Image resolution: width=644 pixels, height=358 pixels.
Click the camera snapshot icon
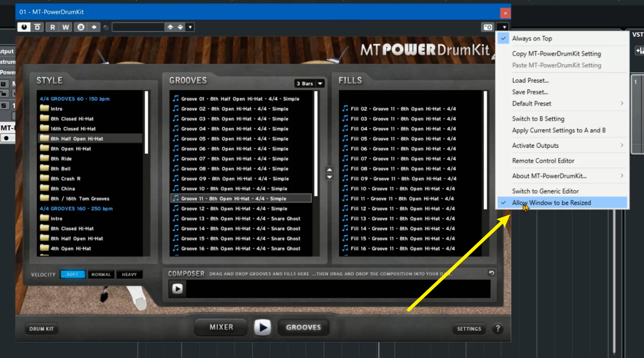click(x=488, y=27)
